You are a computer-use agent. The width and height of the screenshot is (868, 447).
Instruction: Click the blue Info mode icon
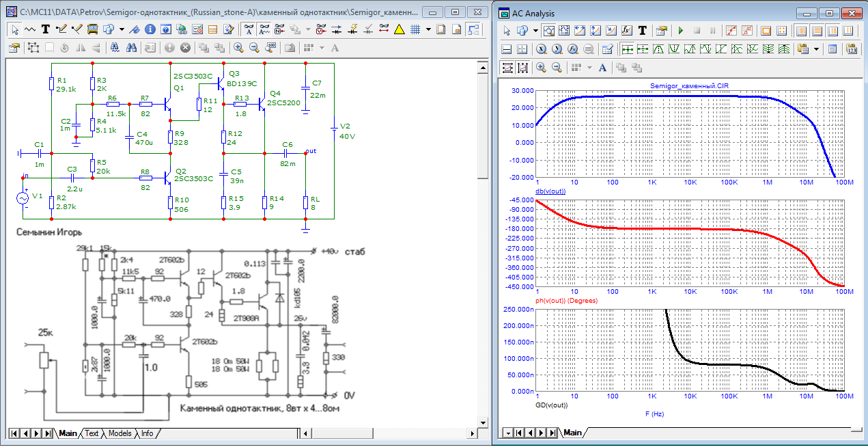150,29
